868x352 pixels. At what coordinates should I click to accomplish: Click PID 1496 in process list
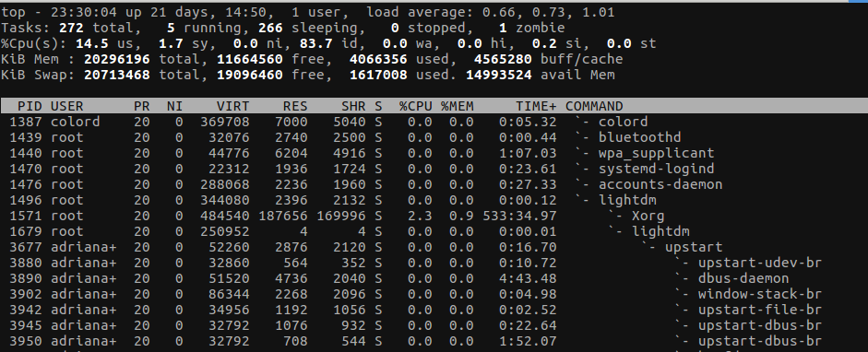point(26,200)
